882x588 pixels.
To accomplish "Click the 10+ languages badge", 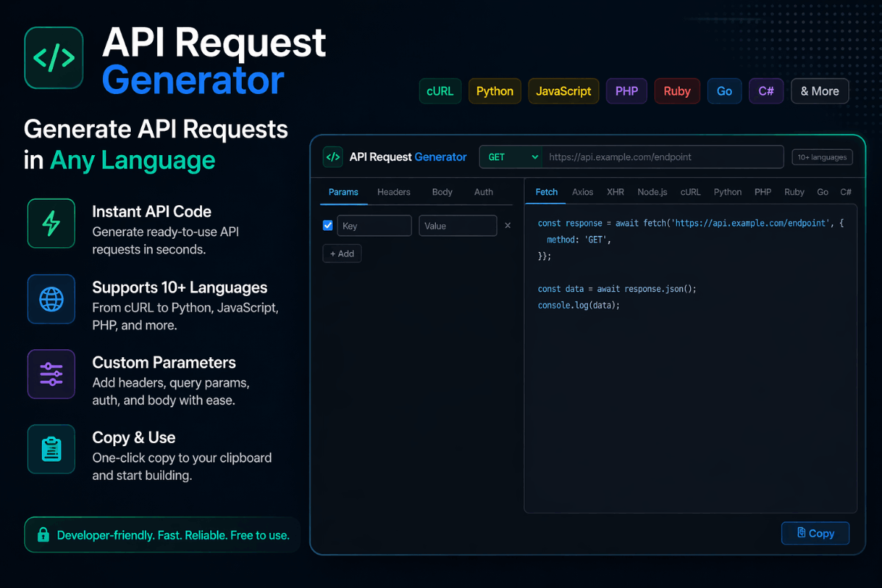I will pos(822,157).
